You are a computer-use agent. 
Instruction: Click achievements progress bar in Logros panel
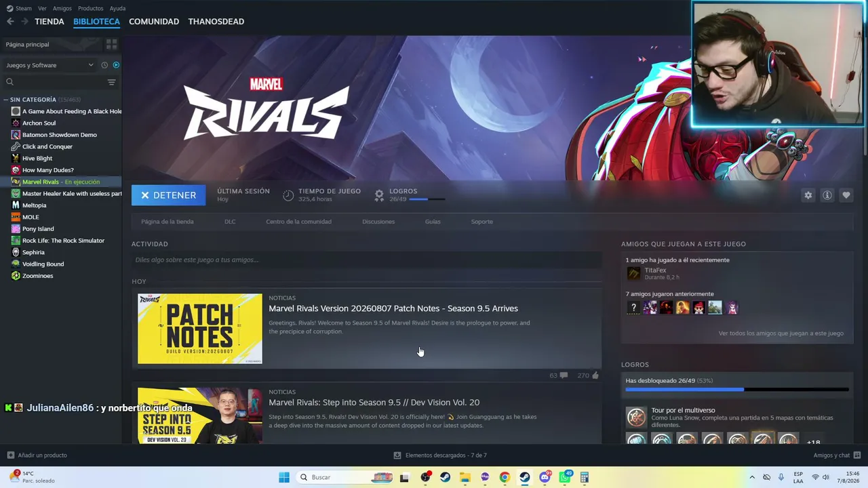click(x=737, y=390)
